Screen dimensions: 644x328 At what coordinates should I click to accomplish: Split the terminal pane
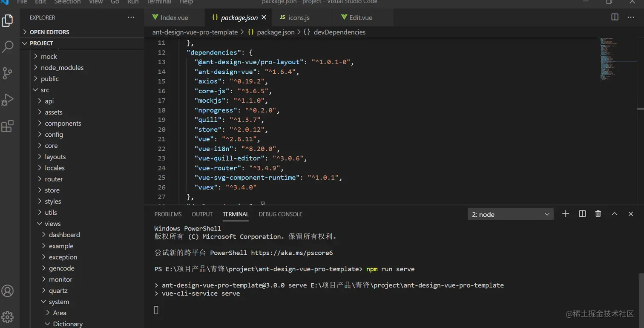582,214
